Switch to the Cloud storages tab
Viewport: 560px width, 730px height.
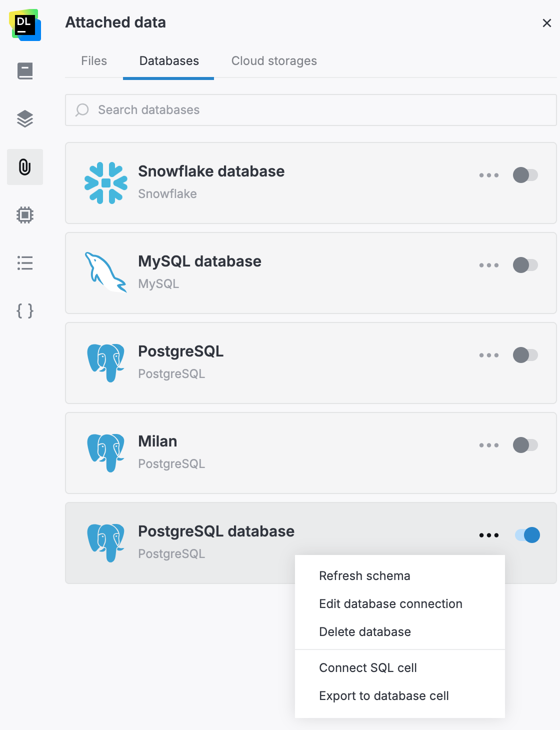(x=273, y=60)
